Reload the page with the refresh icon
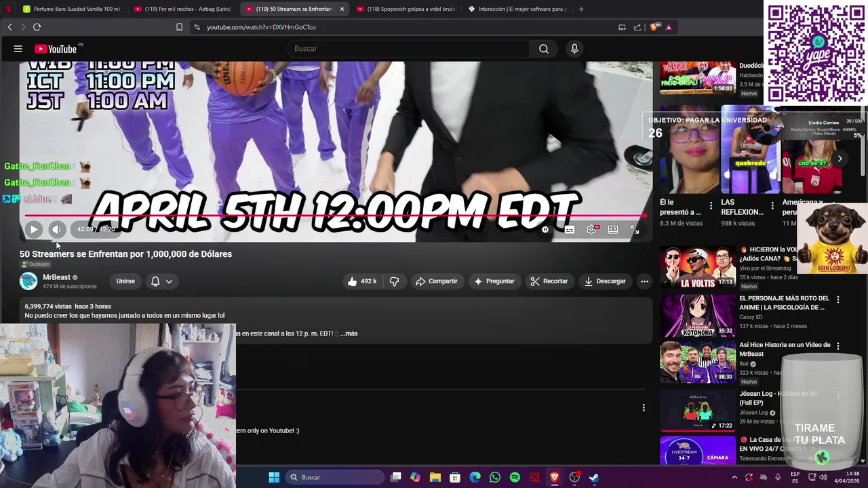Screen dimensions: 868x488 (x=37, y=27)
